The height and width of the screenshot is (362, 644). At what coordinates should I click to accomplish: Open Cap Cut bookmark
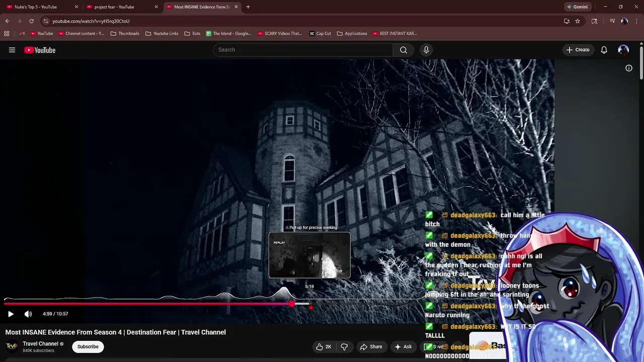pos(320,34)
